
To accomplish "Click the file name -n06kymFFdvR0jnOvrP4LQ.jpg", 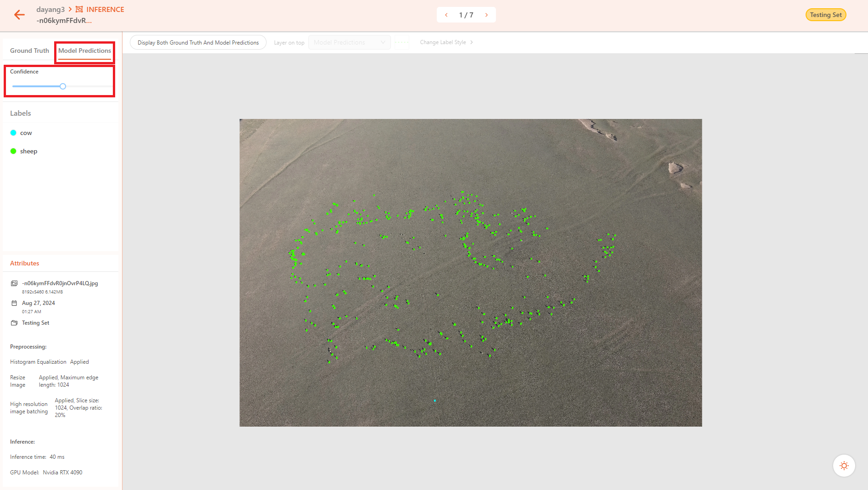I will (x=60, y=283).
